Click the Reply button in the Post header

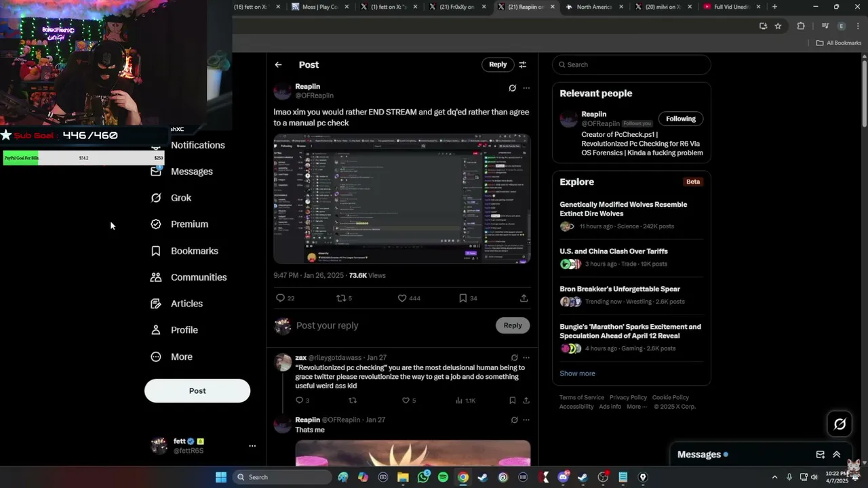(x=498, y=64)
